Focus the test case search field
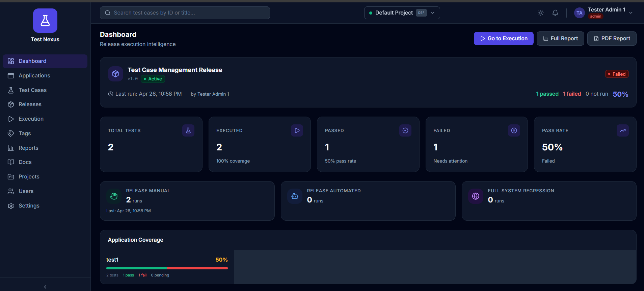The height and width of the screenshot is (291, 644). click(x=185, y=13)
